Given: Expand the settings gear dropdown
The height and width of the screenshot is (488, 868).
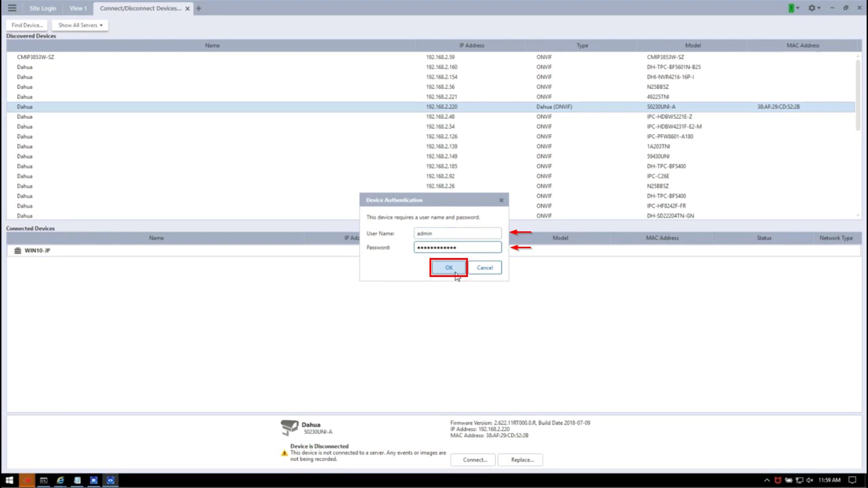Looking at the screenshot, I should coord(814,8).
